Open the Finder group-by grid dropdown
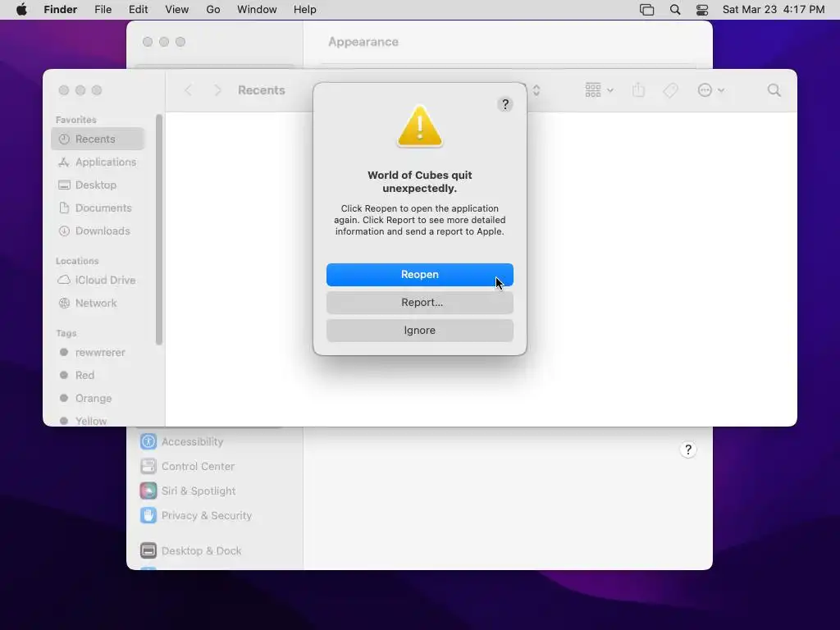This screenshot has height=630, width=840. [599, 90]
